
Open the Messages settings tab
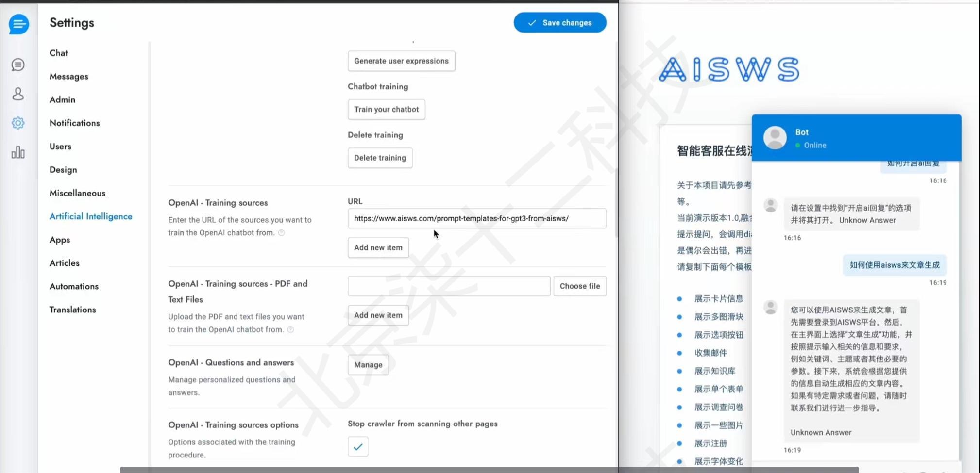pos(69,76)
